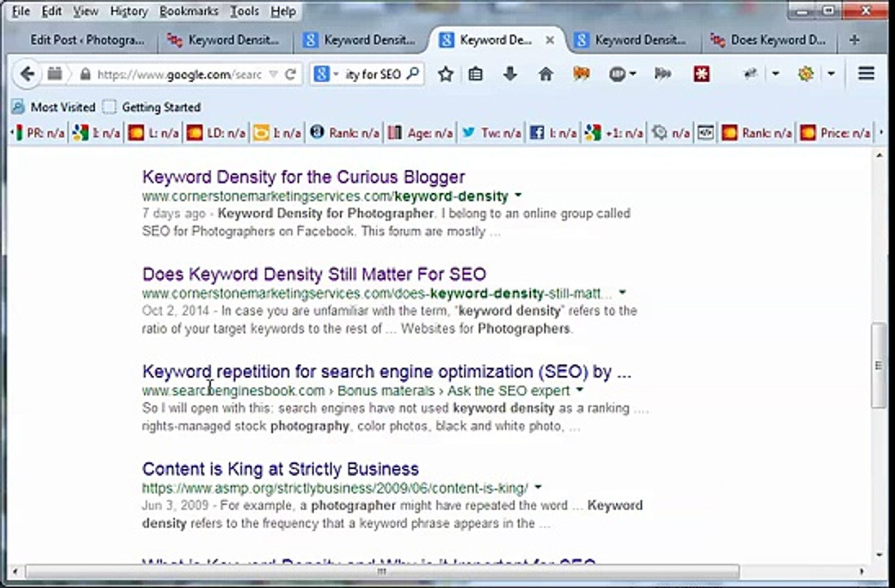Open the Edit menu
Image resolution: width=895 pixels, height=588 pixels.
(x=52, y=11)
